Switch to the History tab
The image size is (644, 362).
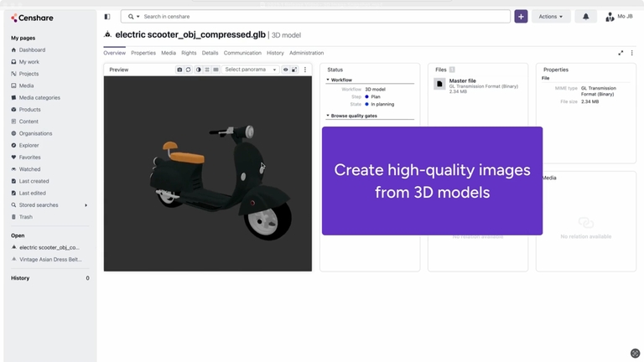[x=275, y=53]
